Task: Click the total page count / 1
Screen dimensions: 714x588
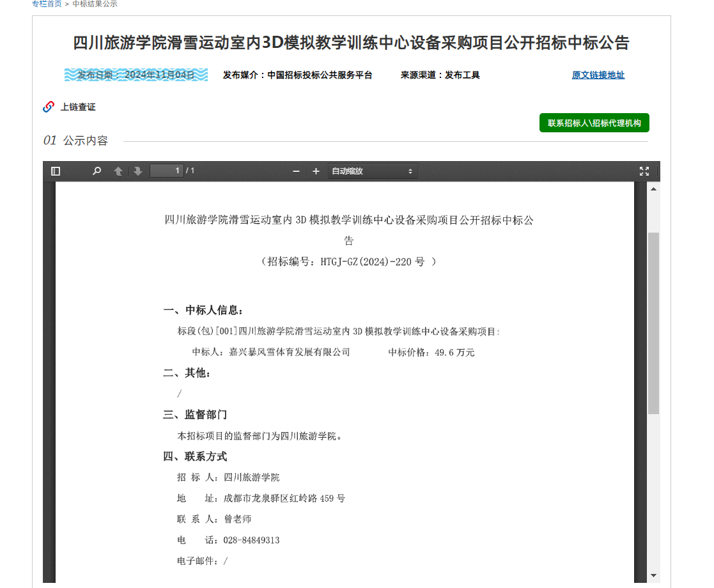Action: click(x=190, y=171)
